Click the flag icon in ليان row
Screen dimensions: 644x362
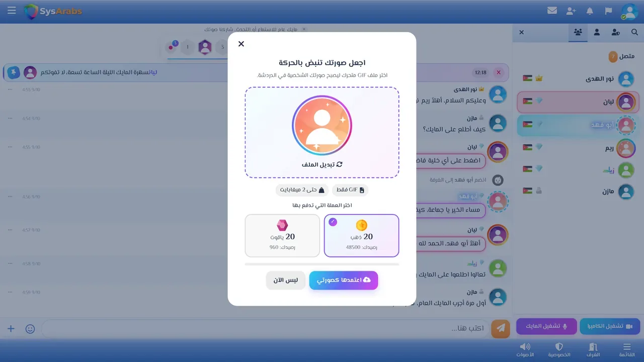coord(527,101)
